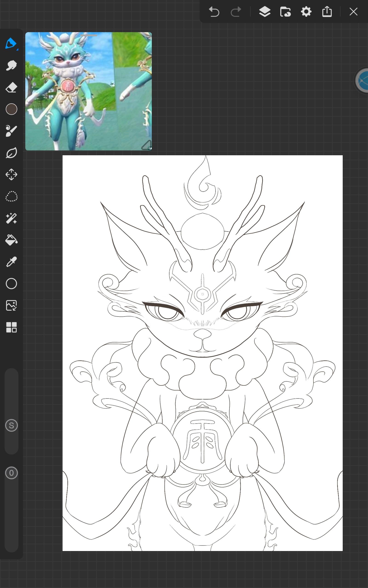This screenshot has width=368, height=588.
Task: Click the S brush size slider handle
Action: 11,425
